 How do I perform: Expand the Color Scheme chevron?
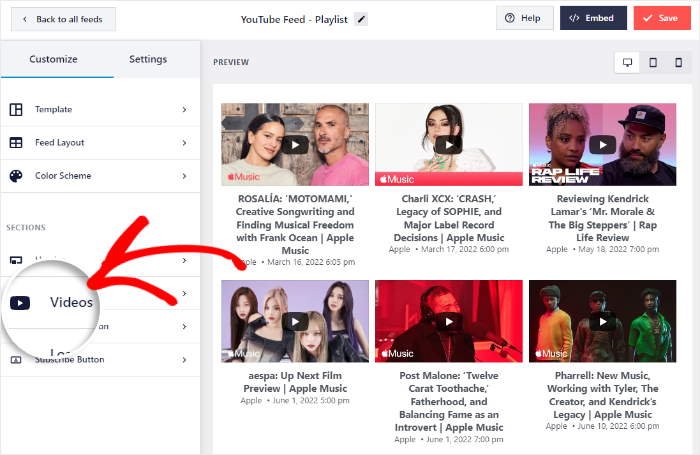[x=184, y=176]
